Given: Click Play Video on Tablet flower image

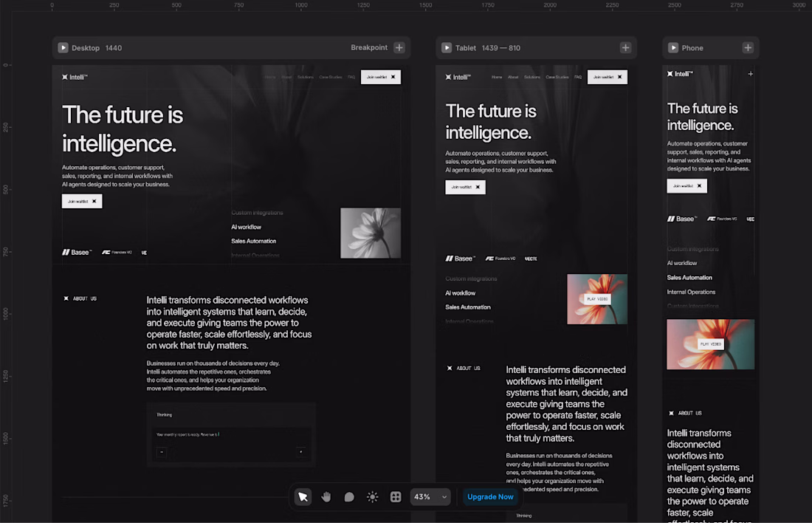Looking at the screenshot, I should click(x=597, y=299).
